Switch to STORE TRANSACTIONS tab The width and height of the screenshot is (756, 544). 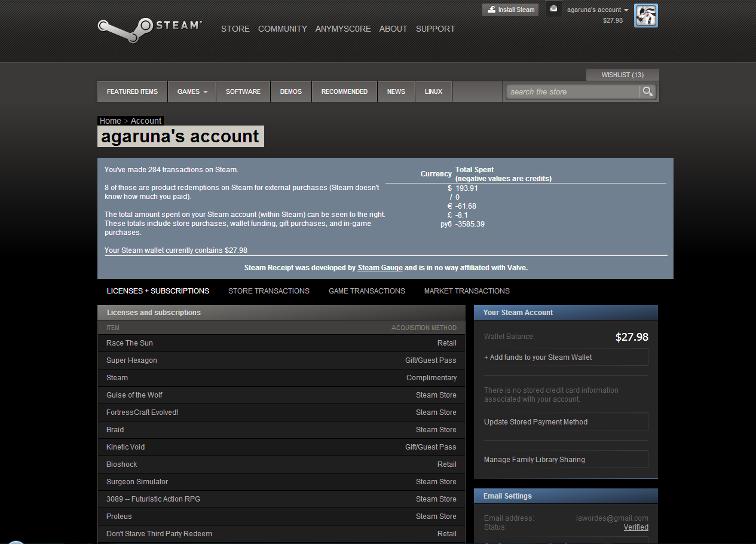coord(269,291)
